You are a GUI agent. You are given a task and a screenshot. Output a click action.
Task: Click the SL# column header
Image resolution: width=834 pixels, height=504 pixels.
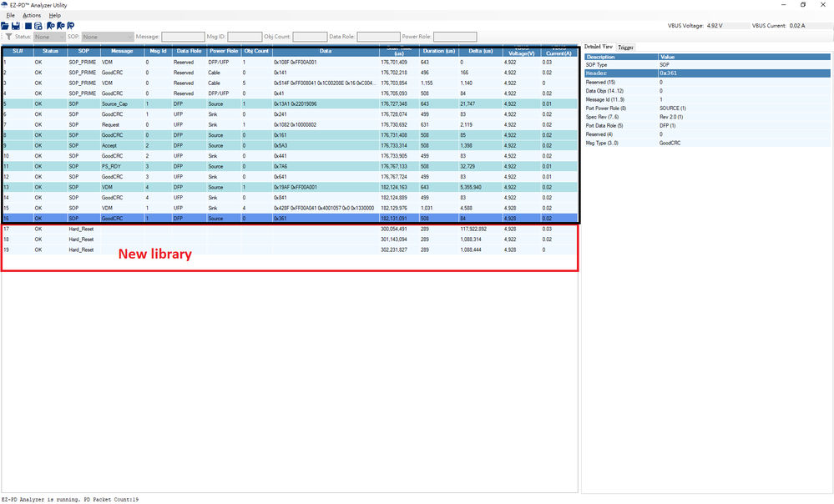tap(18, 51)
